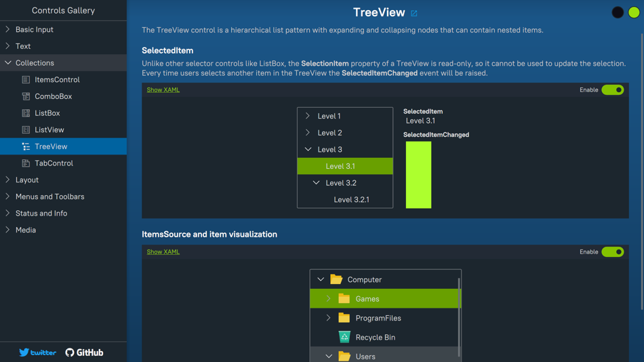Open the ListView page
The width and height of the screenshot is (644, 362).
[63, 130]
